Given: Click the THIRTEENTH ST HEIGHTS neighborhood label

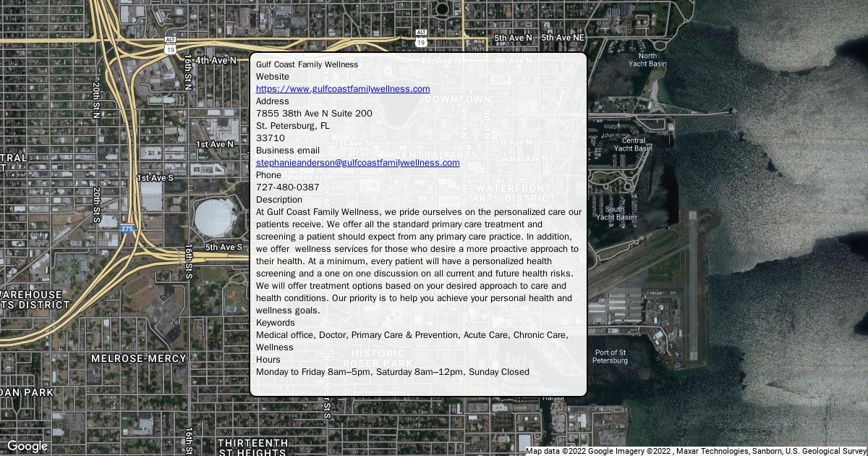Looking at the screenshot, I should pyautogui.click(x=252, y=447).
